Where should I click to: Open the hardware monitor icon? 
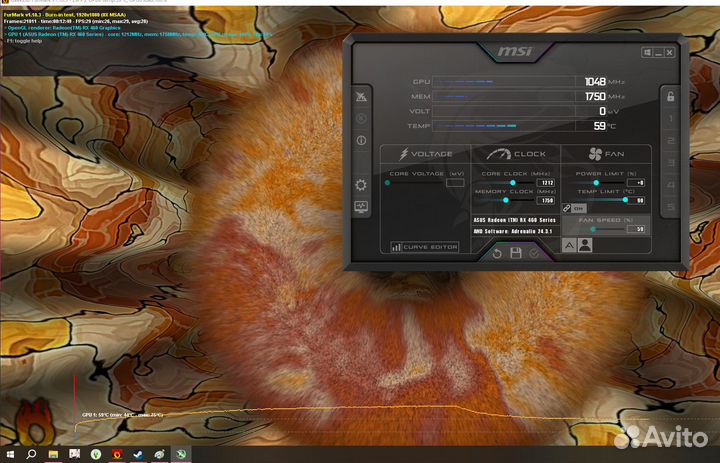(361, 207)
